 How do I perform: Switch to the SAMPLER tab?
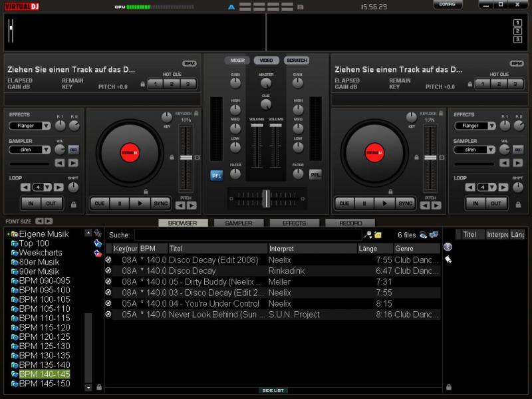tap(238, 223)
